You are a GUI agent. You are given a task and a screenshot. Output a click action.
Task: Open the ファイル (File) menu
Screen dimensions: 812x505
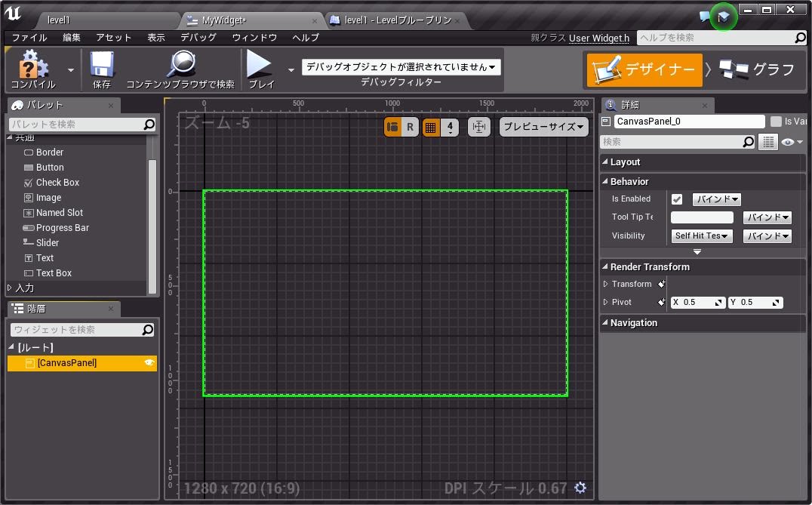coord(29,37)
